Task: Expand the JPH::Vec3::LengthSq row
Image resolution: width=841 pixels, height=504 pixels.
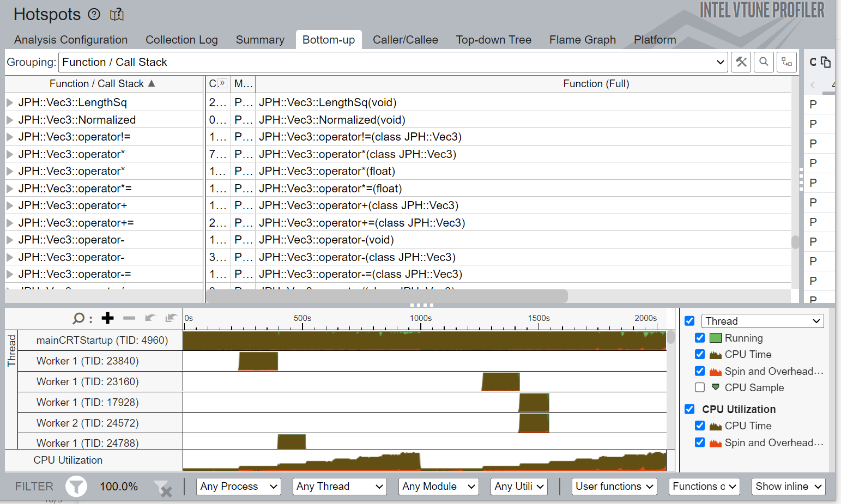Action: [x=10, y=102]
